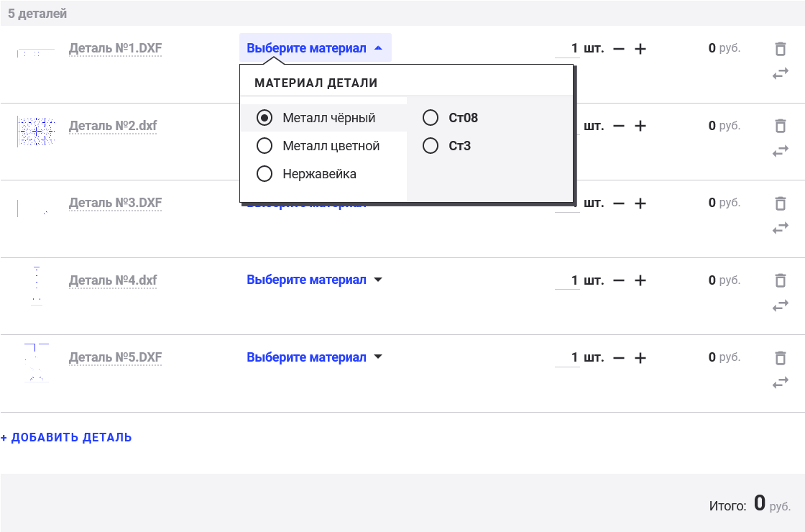Screen dimensions: 805x532
Task: Choose Металл цветной material type
Action: point(264,146)
